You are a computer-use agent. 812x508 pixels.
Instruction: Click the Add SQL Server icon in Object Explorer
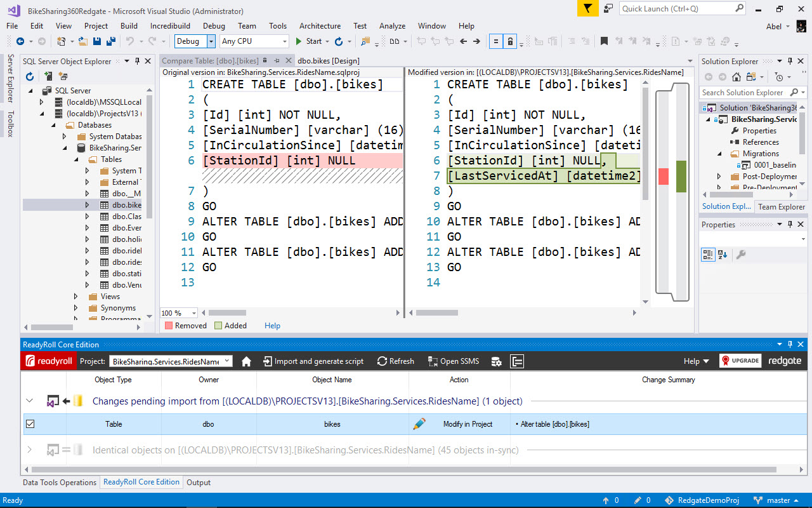click(48, 76)
